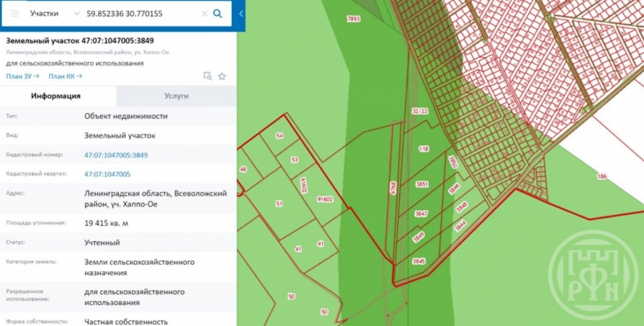This screenshot has height=326, width=644.
Task: Open the План КК link
Action: tap(65, 77)
